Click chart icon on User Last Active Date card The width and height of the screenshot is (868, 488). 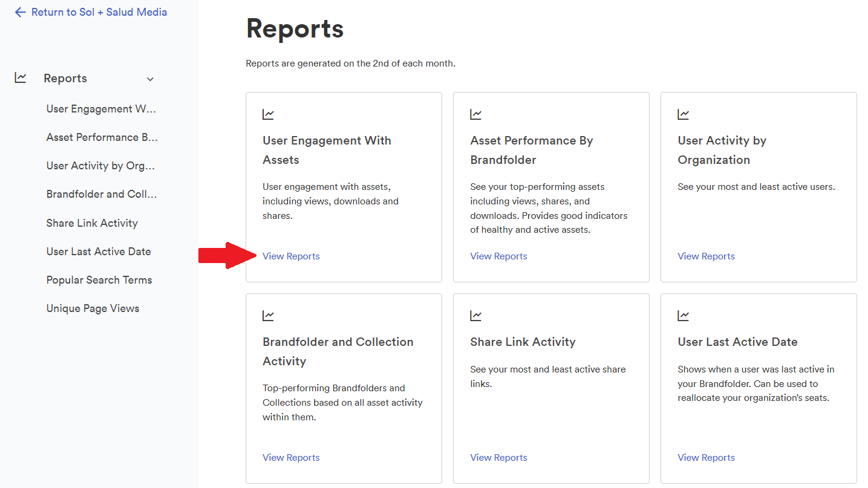[684, 316]
